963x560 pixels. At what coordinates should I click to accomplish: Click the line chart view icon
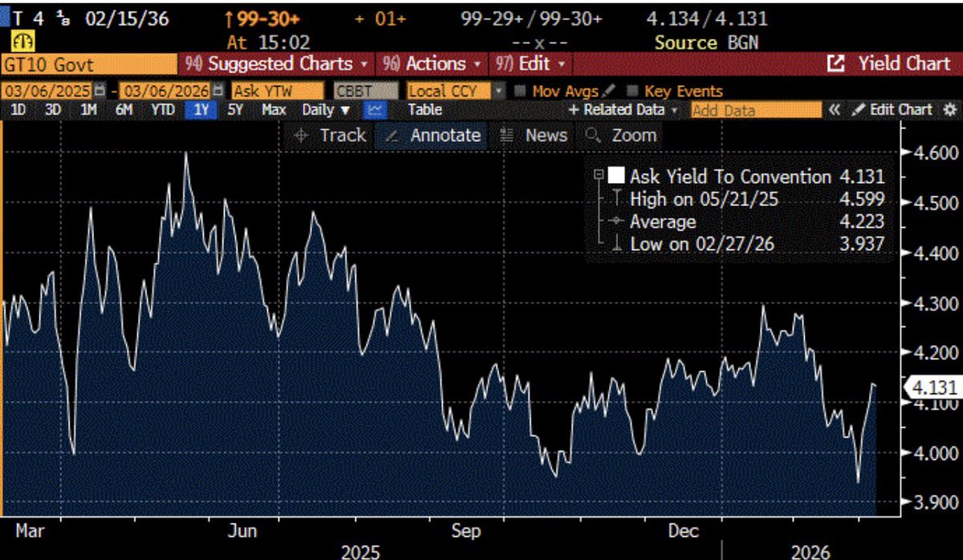click(375, 110)
